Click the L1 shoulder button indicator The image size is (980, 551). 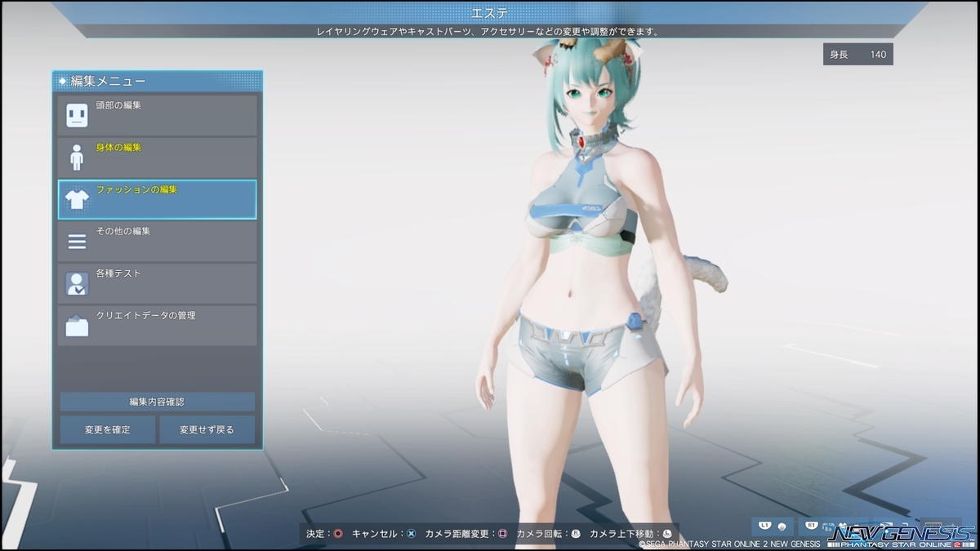(765, 526)
